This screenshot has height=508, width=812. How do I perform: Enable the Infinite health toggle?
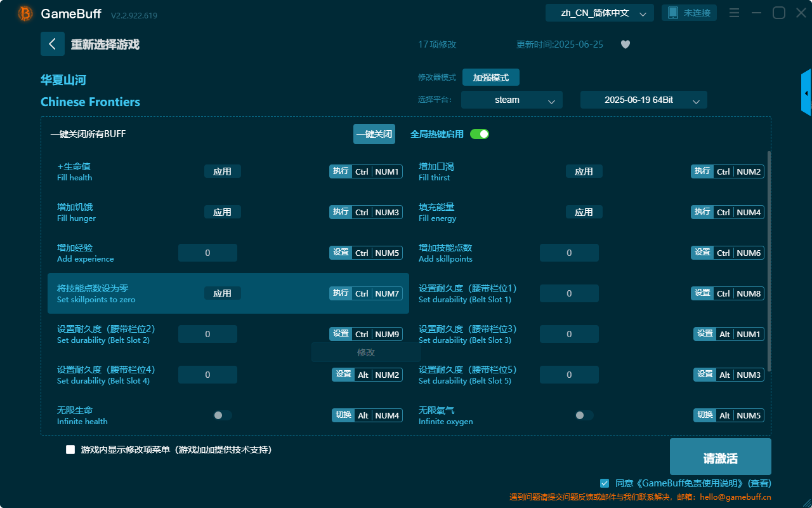click(x=222, y=415)
